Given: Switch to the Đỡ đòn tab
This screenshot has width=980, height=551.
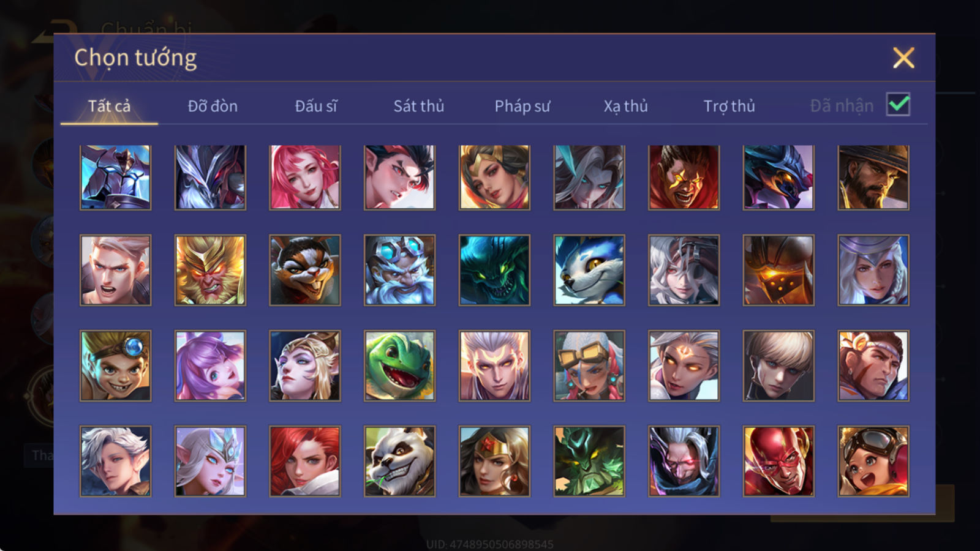Looking at the screenshot, I should (213, 106).
